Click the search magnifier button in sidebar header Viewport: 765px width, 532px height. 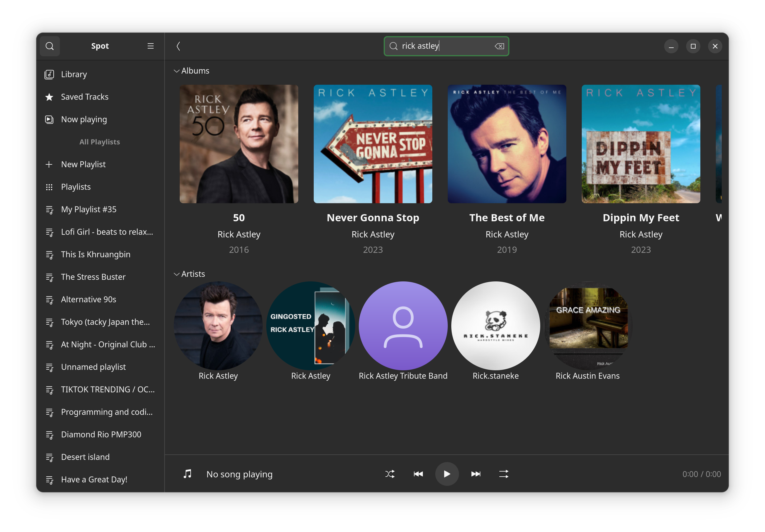pos(50,46)
